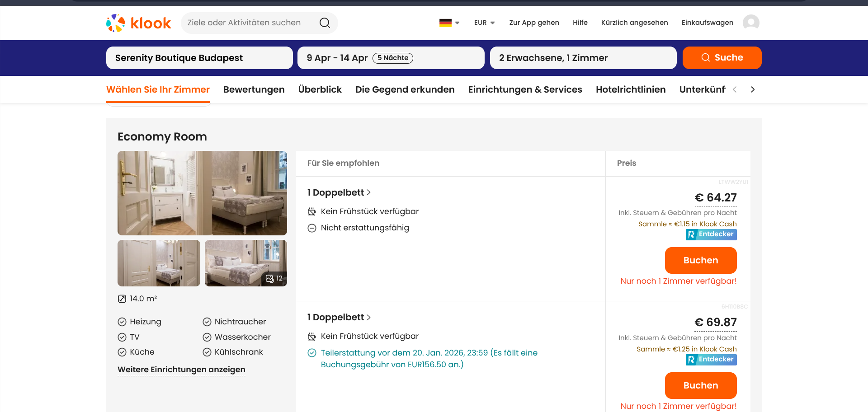Open the user profile avatar
The height and width of the screenshot is (412, 868).
pyautogui.click(x=751, y=23)
